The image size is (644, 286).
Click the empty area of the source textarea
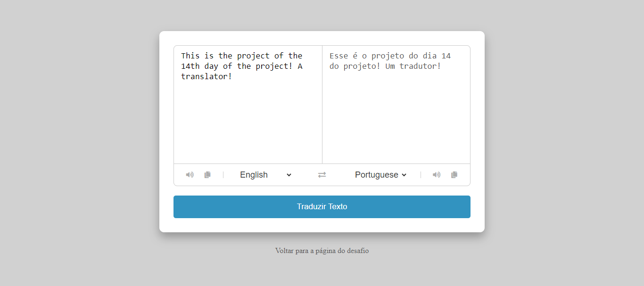click(248, 123)
